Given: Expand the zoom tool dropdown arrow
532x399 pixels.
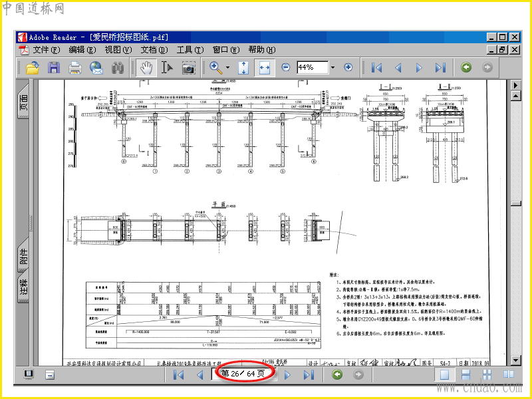Looking at the screenshot, I should click(x=227, y=68).
